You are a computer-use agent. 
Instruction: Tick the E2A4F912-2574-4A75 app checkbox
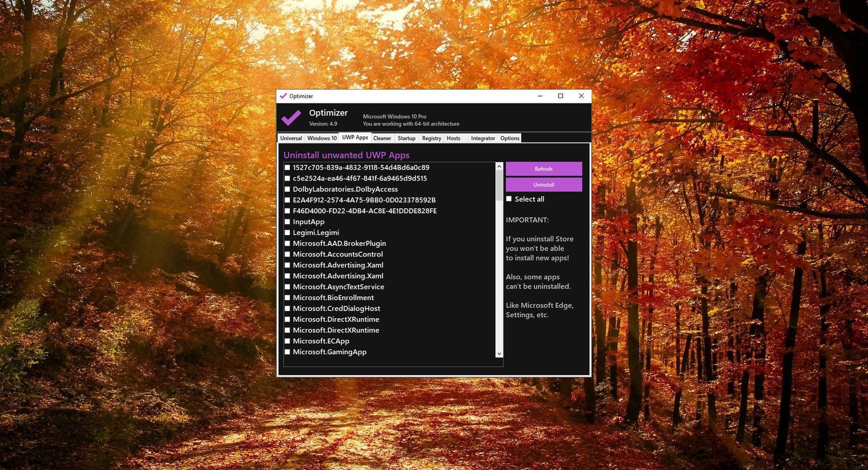click(x=287, y=200)
